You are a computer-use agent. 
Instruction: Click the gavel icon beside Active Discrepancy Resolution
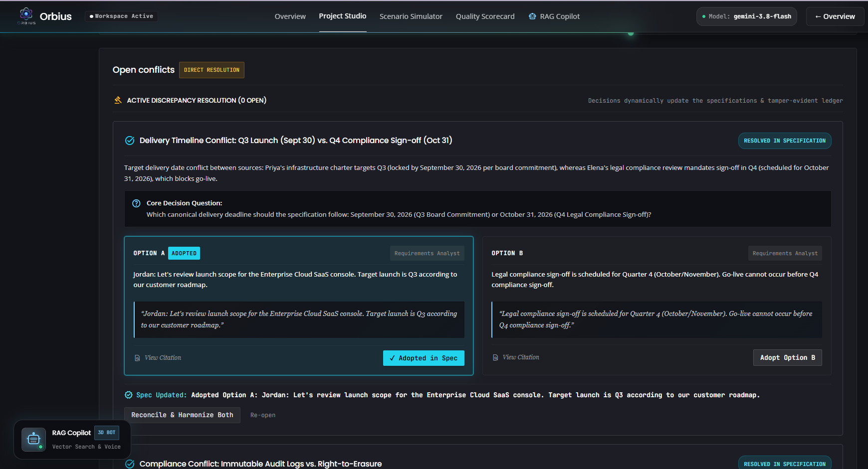click(x=118, y=100)
